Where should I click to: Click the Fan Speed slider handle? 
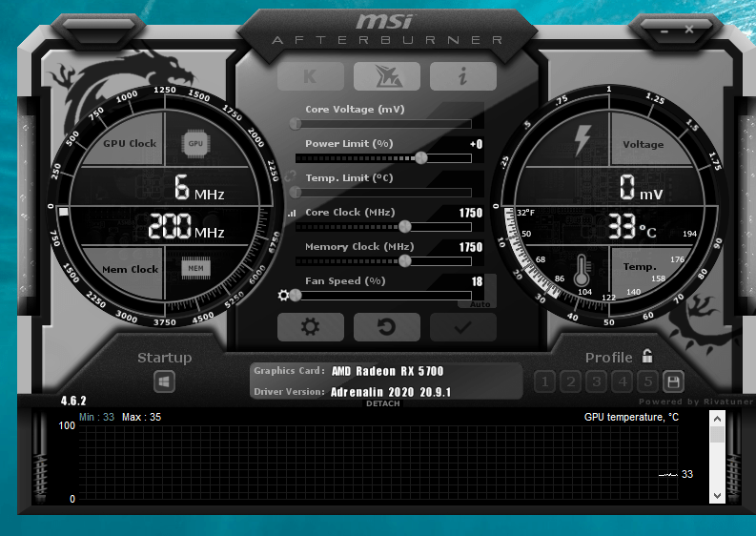point(296,295)
